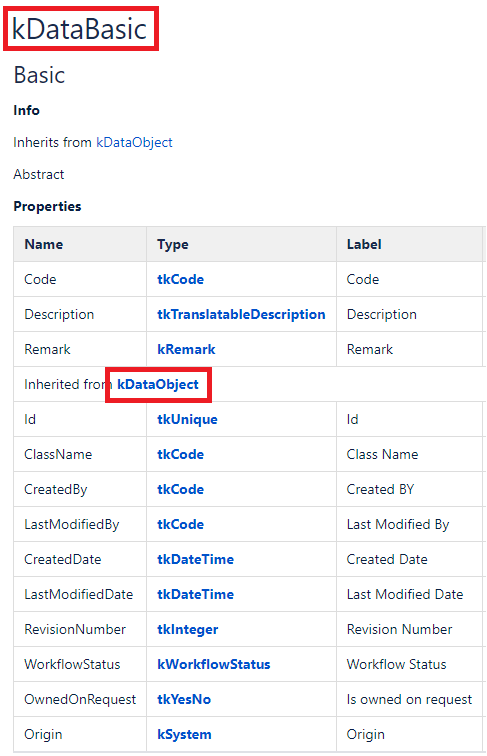The image size is (487, 756).
Task: Follow the tkInteger type link
Action: point(188,630)
